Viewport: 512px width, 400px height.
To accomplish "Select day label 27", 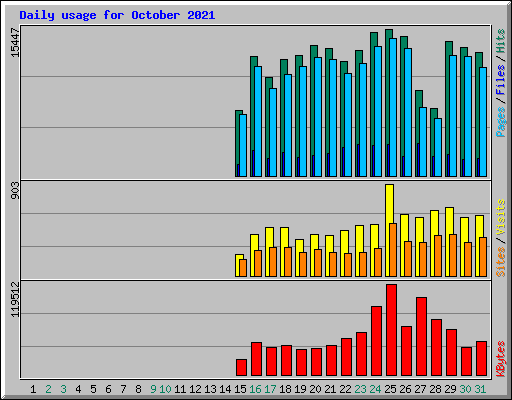I will click(x=420, y=389).
